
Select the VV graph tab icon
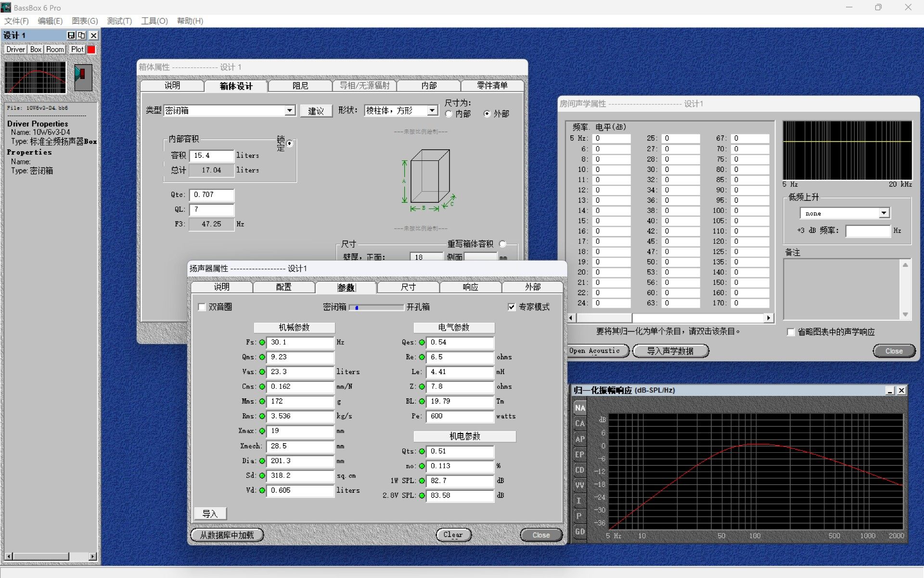[580, 486]
